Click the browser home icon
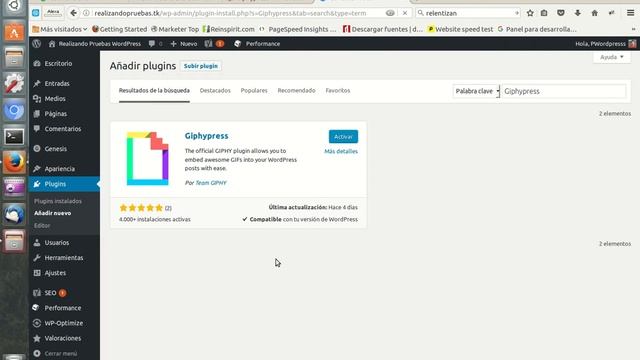The image size is (640, 360). [x=594, y=13]
